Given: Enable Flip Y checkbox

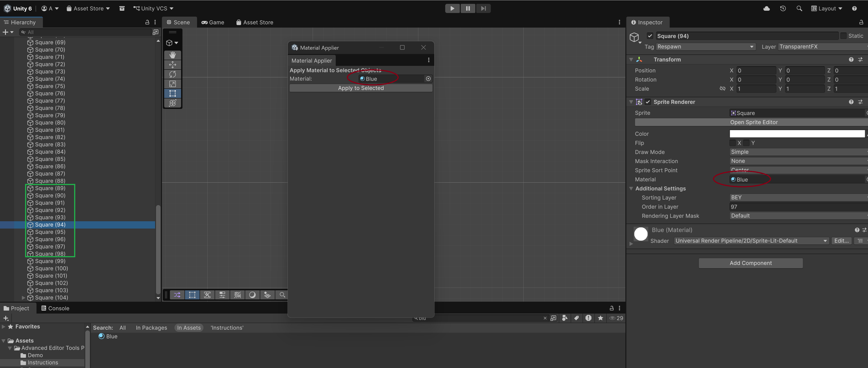Looking at the screenshot, I should [746, 143].
